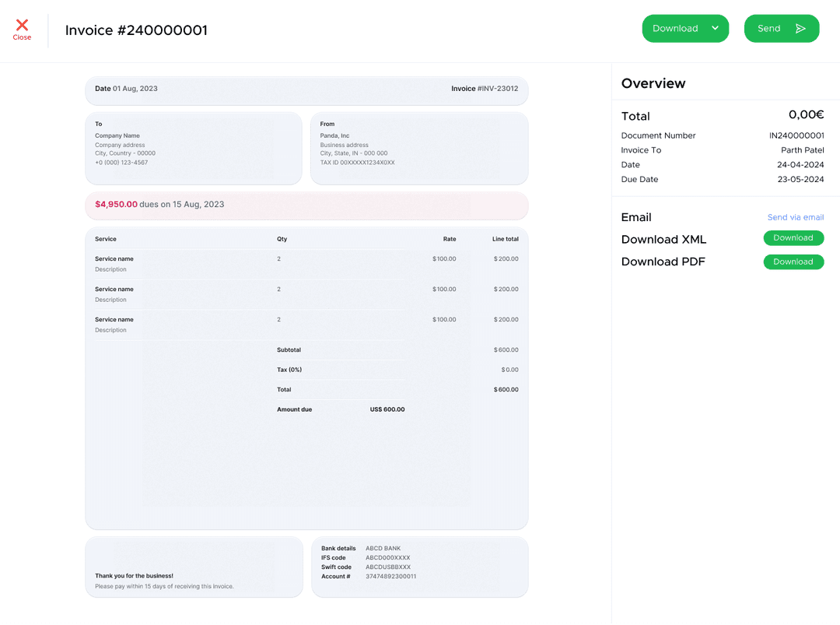840x625 pixels.
Task: Click the Total 0,00€ amount
Action: (x=806, y=114)
